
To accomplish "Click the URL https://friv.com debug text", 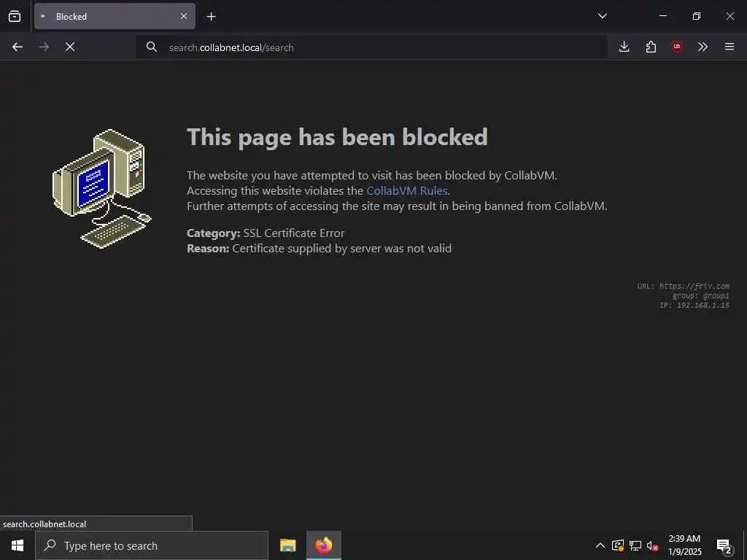I will pos(683,286).
